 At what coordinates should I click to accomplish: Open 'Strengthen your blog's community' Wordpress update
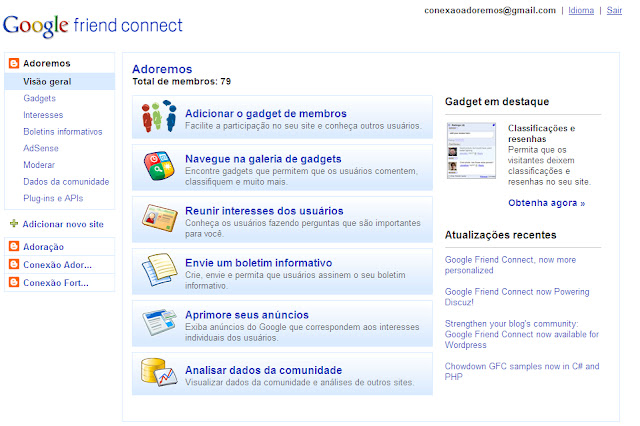(x=522, y=334)
